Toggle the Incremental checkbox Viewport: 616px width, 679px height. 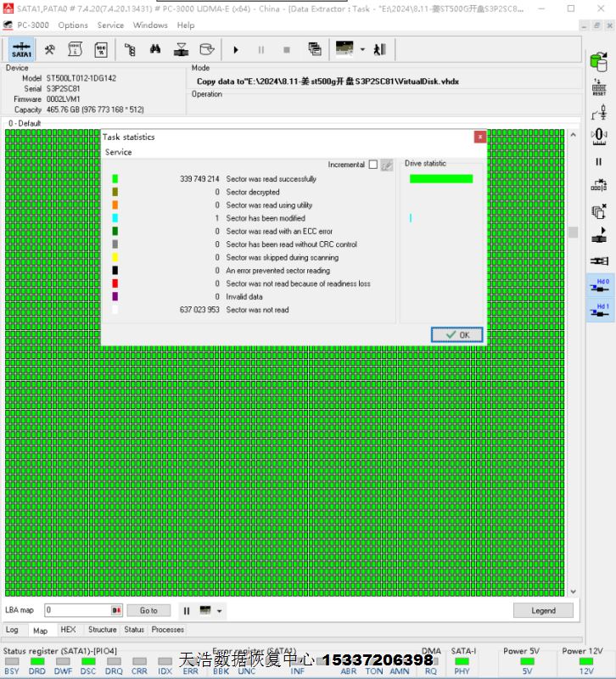(372, 165)
